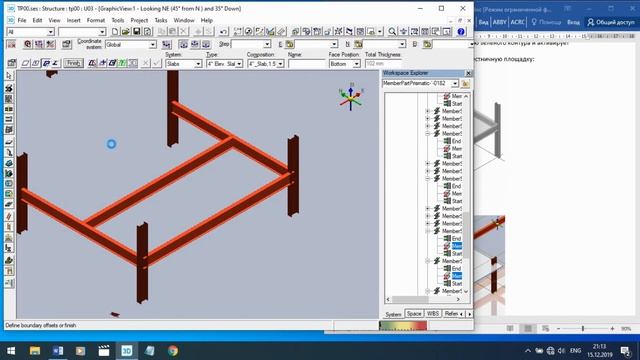Viewport: 640px width, 360px height.
Task: Pick the arrow Select tool in left toolbar
Action: [x=9, y=76]
